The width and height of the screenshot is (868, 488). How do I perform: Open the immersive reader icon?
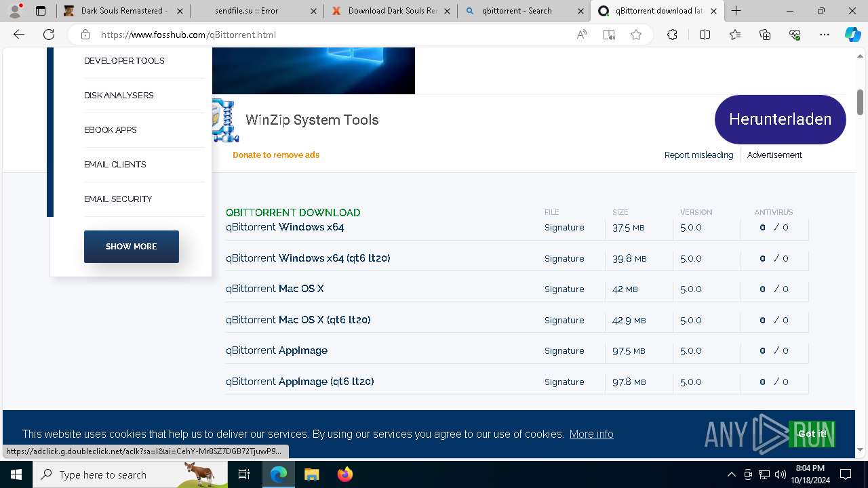coord(609,35)
